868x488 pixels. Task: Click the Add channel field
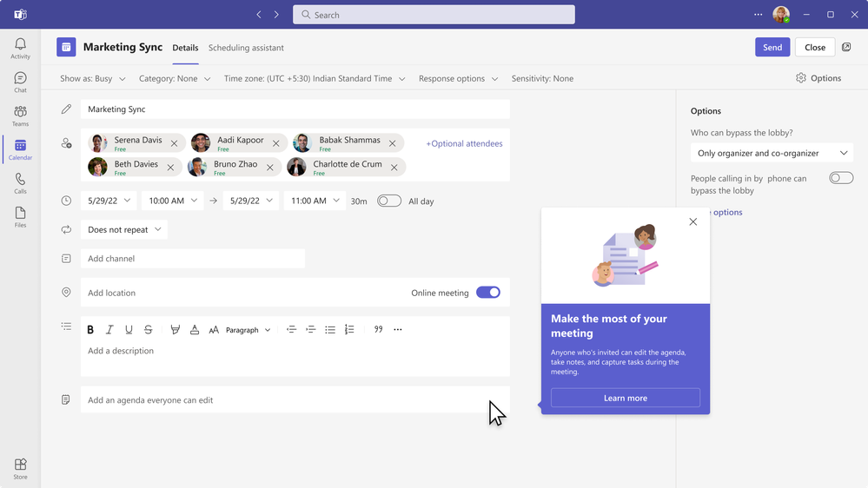pos(193,259)
